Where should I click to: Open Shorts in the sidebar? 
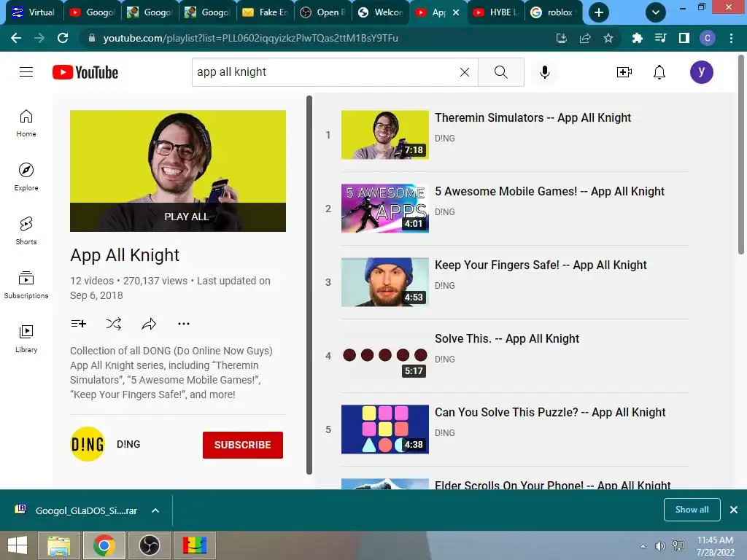click(26, 231)
